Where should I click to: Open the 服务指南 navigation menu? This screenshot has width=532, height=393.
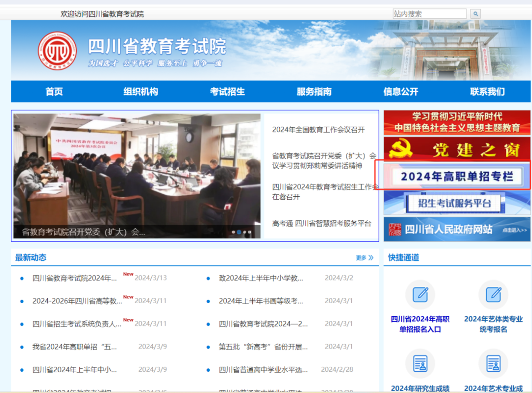pos(314,92)
